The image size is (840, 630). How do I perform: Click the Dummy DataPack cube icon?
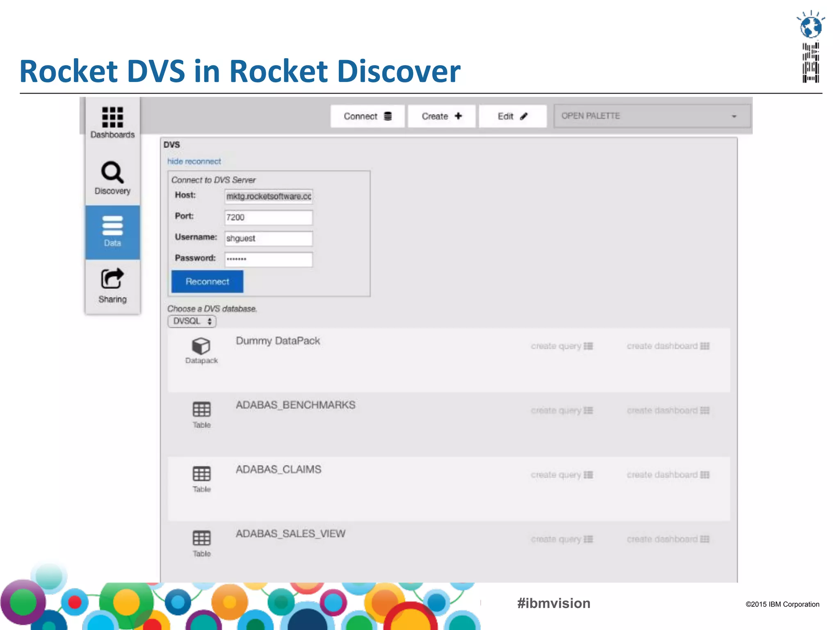(201, 346)
